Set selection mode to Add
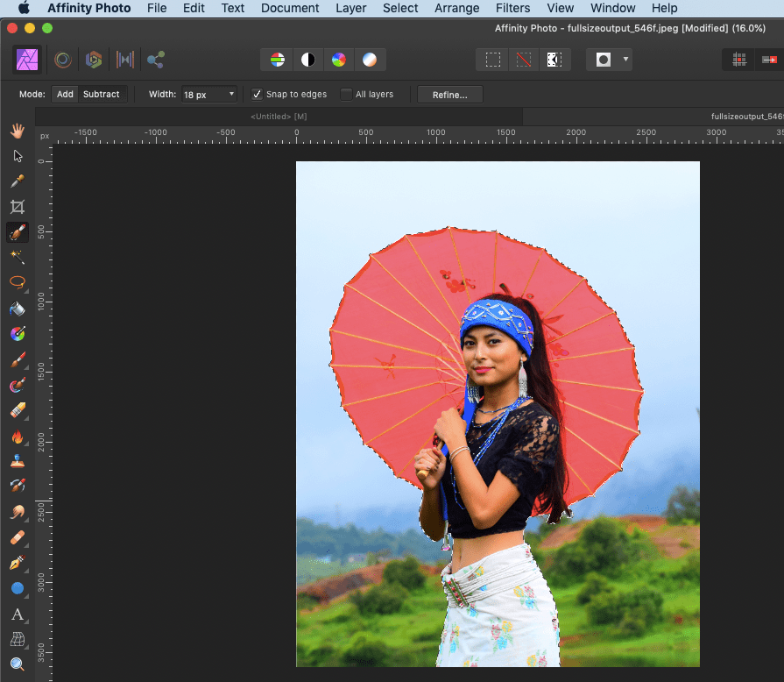The width and height of the screenshot is (784, 682). pyautogui.click(x=65, y=94)
